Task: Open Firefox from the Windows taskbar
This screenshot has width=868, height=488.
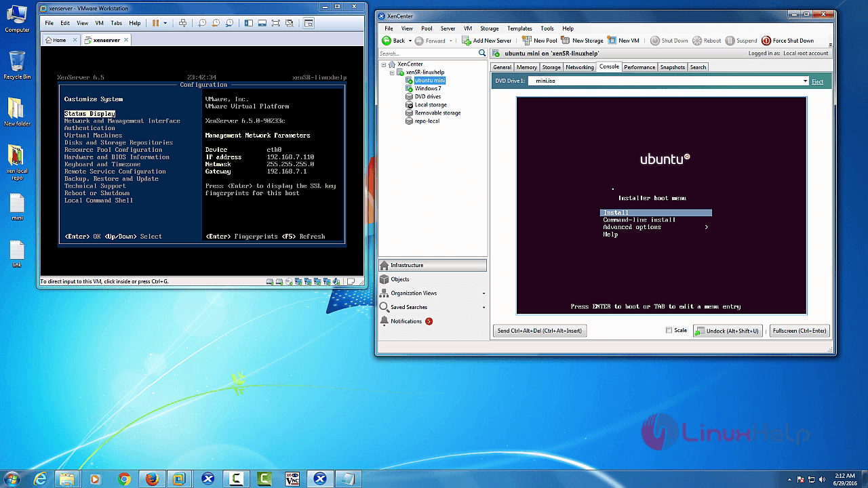Action: point(152,479)
